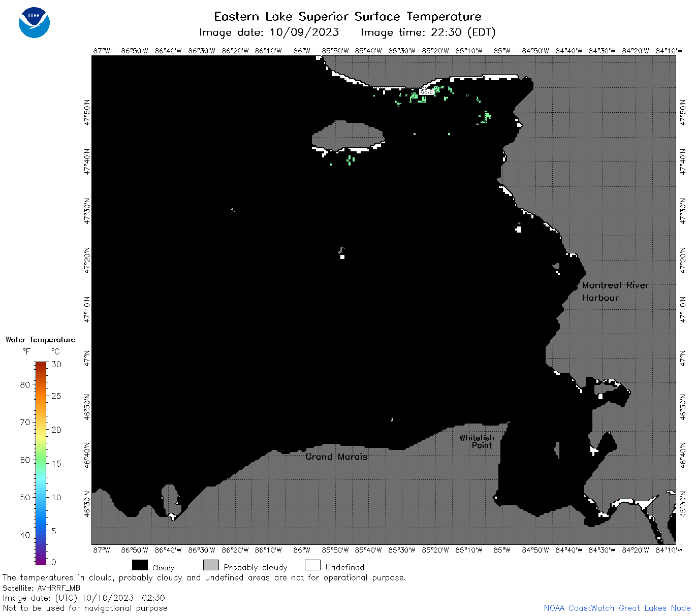Click the green temperature pixels near the island's south shore
696x616 pixels.
coord(350,160)
